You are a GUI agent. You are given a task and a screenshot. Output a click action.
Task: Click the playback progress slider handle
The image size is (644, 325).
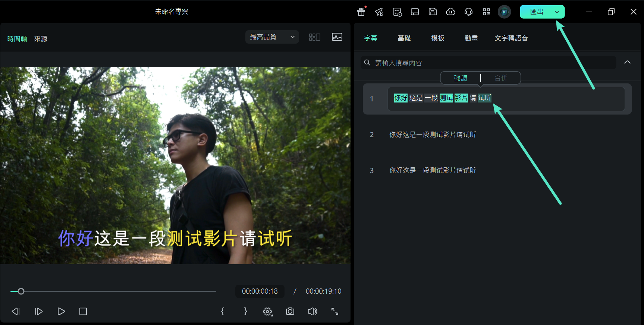(21, 291)
